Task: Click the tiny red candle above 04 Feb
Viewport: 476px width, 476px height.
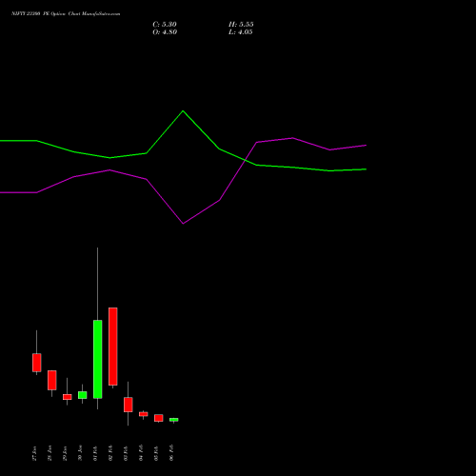Action: (144, 414)
